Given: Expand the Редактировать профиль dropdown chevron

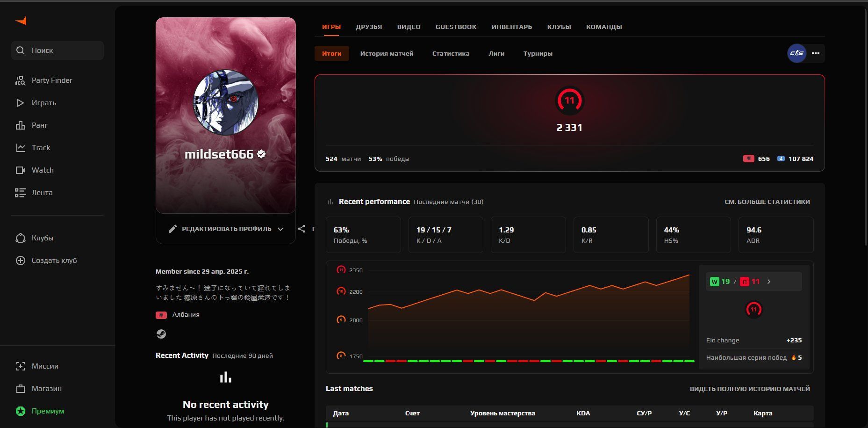Looking at the screenshot, I should 280,229.
